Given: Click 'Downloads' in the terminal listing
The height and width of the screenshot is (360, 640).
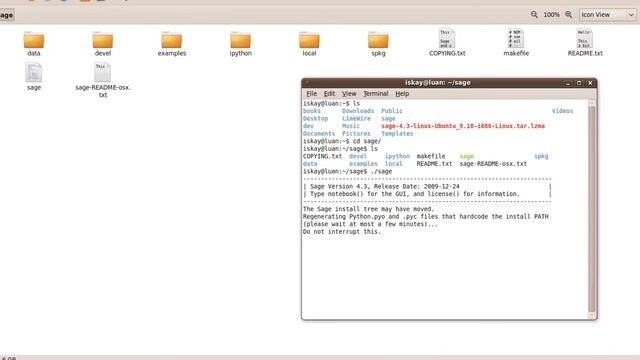Looking at the screenshot, I should [x=358, y=111].
